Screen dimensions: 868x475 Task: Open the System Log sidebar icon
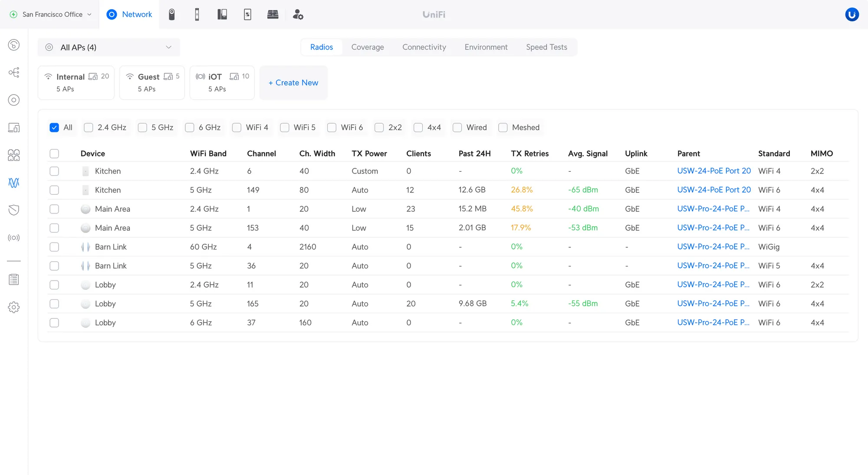(14, 279)
